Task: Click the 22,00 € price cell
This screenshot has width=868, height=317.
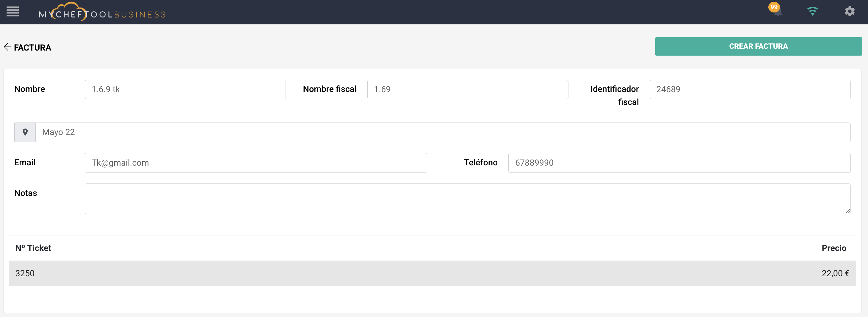Action: pyautogui.click(x=835, y=273)
